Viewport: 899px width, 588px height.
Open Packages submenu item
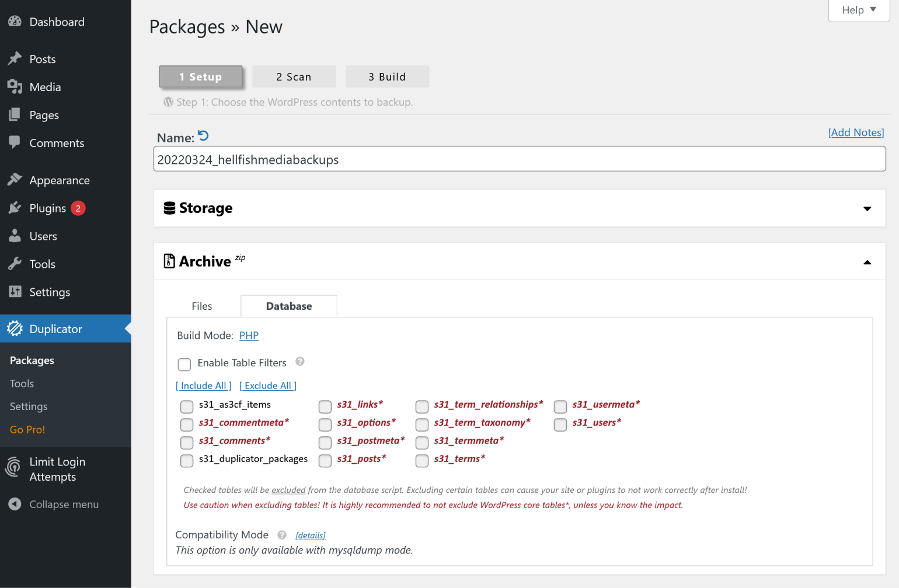click(x=32, y=360)
